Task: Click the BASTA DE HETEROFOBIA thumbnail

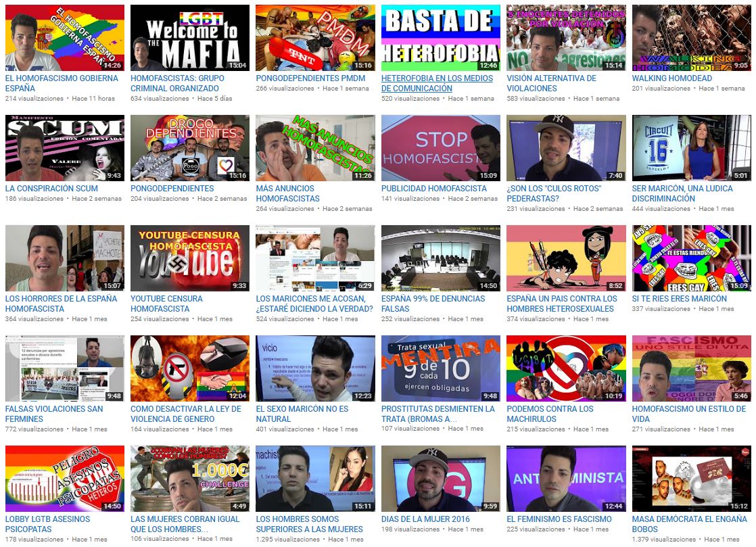Action: tap(440, 38)
